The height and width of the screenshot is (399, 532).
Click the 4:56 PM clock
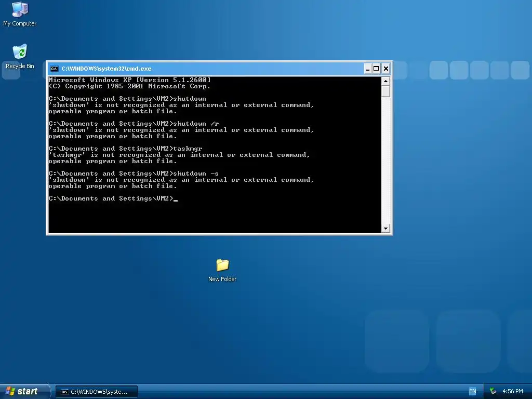(512, 392)
